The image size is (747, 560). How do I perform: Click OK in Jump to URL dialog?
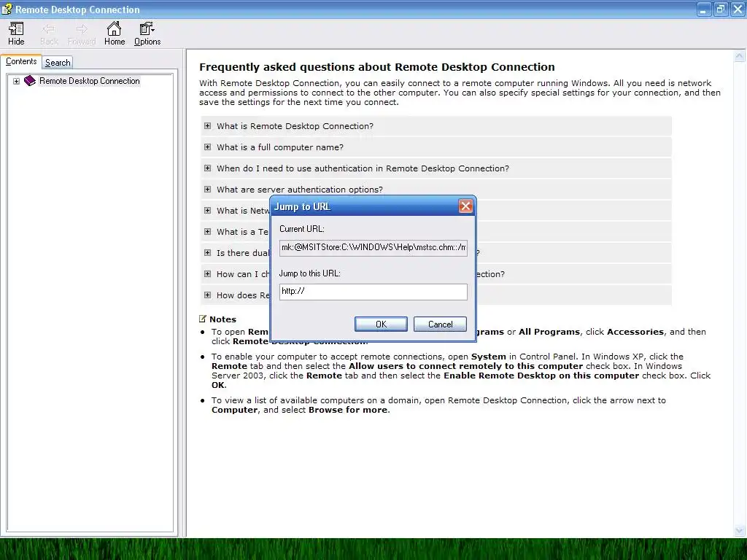381,324
